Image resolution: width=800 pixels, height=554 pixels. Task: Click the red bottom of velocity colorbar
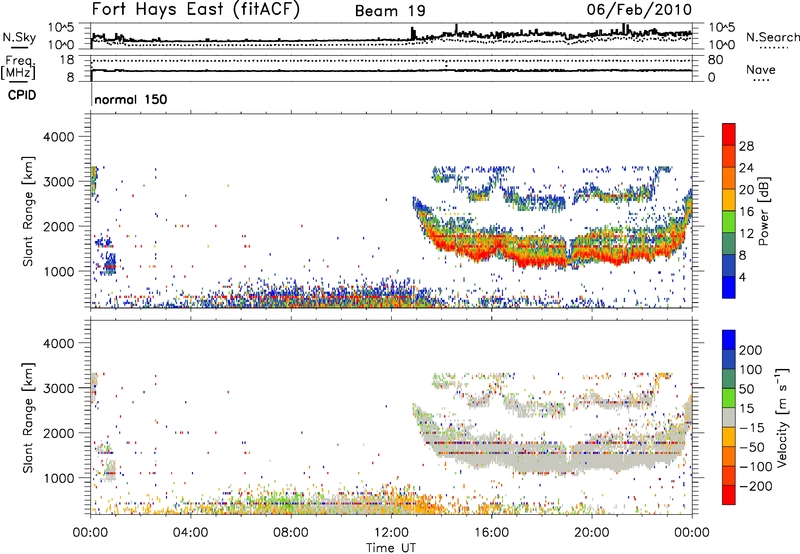pos(729,495)
